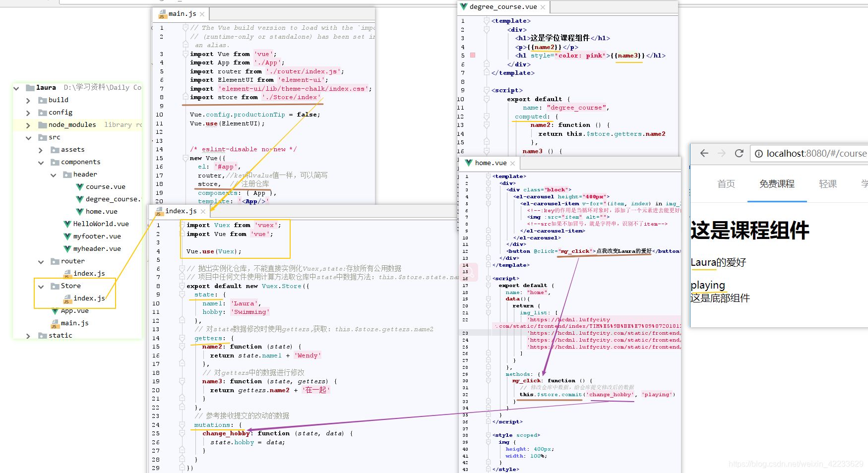Fold the script block in degree_course.vue
The image size is (868, 473).
[487, 90]
